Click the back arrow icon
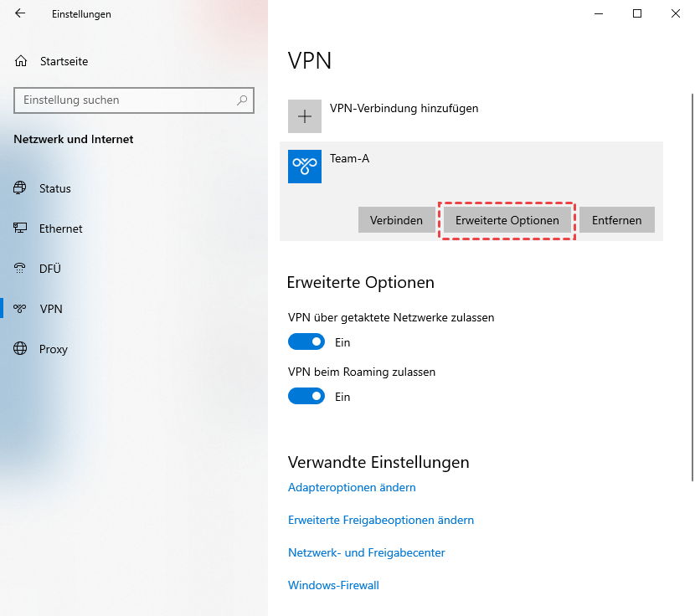695x616 pixels. 20,14
